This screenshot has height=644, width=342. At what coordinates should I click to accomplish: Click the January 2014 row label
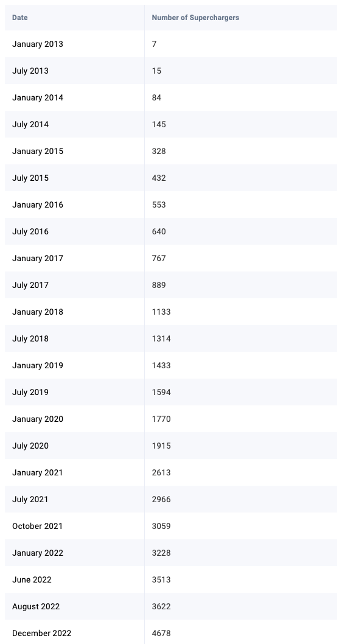38,98
